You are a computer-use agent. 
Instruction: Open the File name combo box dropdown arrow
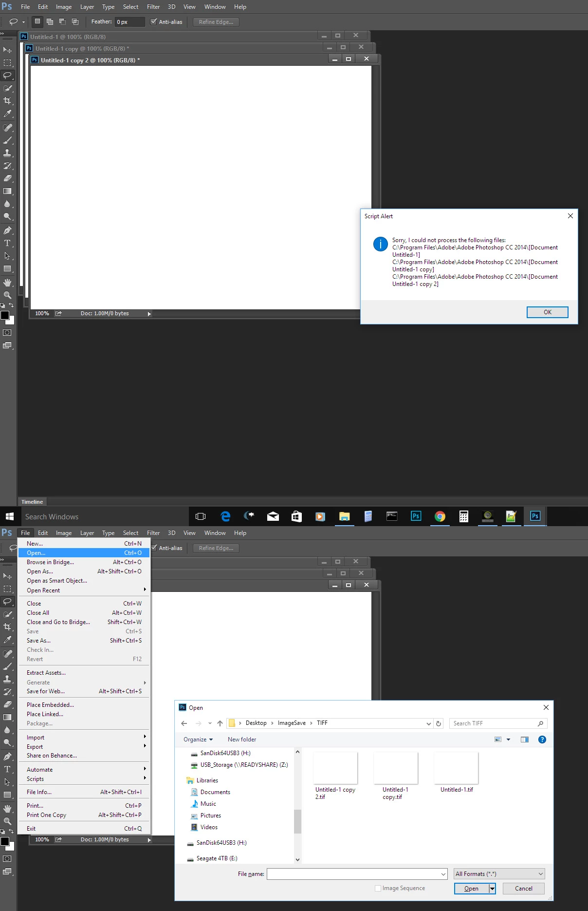click(443, 874)
